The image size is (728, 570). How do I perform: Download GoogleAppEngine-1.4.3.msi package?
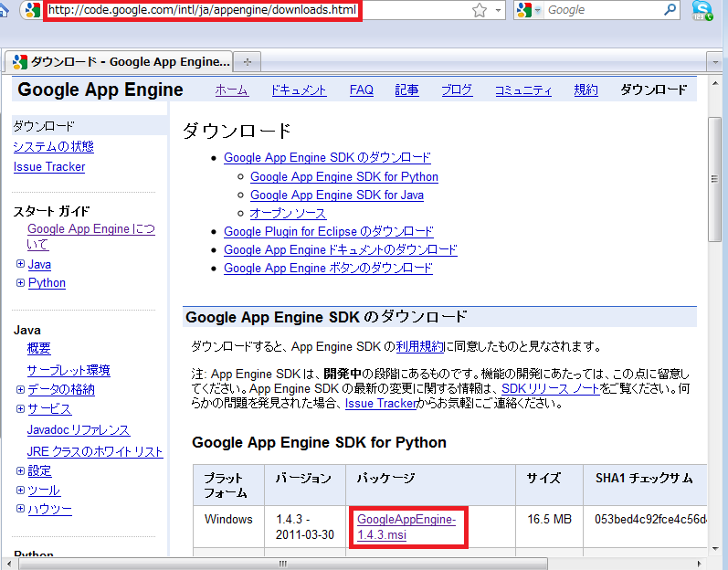(x=406, y=527)
